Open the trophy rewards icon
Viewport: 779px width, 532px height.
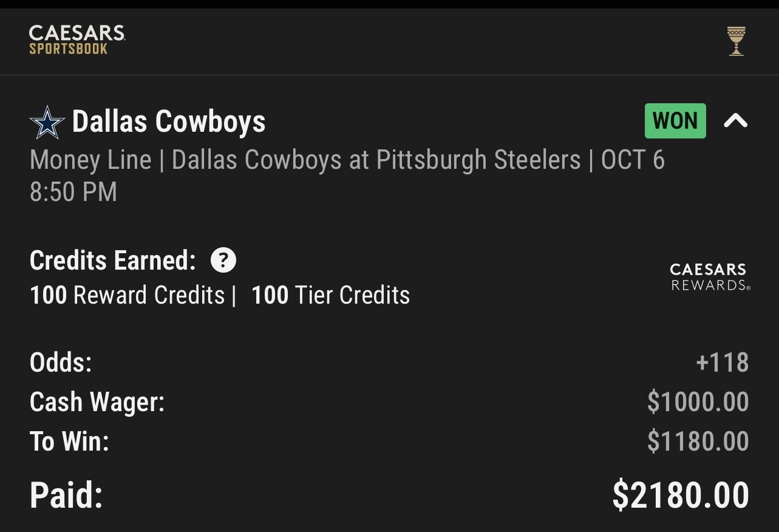point(736,41)
